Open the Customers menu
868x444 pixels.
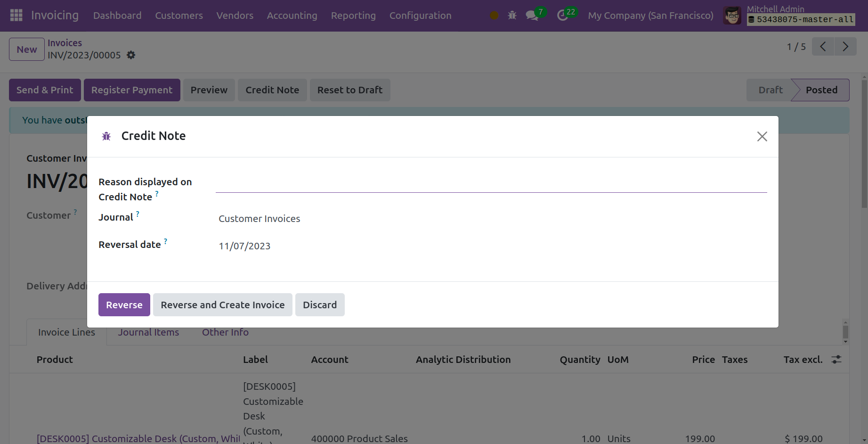[179, 16]
